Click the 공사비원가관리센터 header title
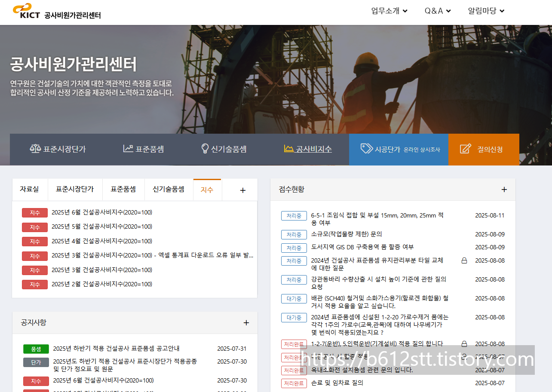Image resolution: width=552 pixels, height=392 pixels. click(73, 15)
